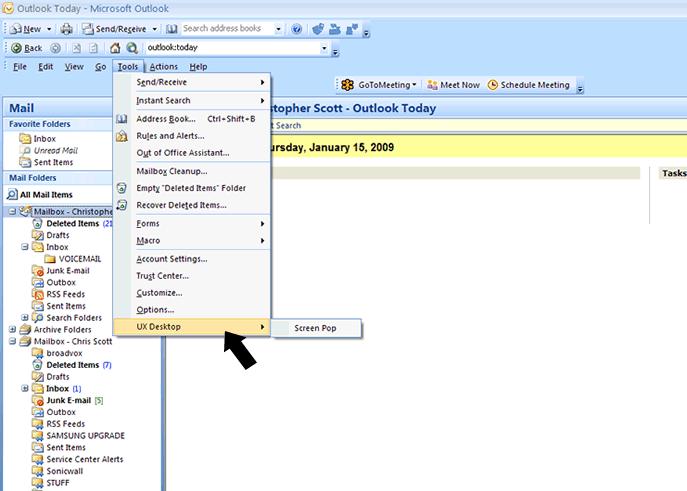Click the Send/Receive toolbar button

click(x=115, y=29)
